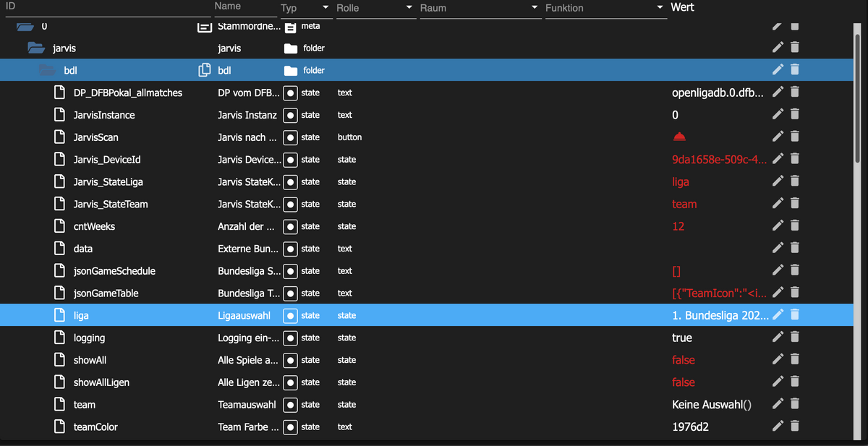Click the name 'Ligaauswahl'
Viewport: 868px width, 446px height.
coord(244,315)
